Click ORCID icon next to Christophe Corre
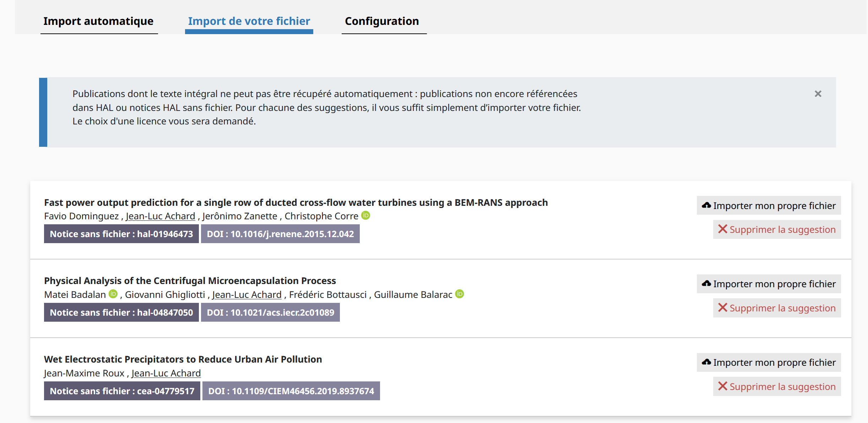The height and width of the screenshot is (423, 868). click(x=365, y=215)
